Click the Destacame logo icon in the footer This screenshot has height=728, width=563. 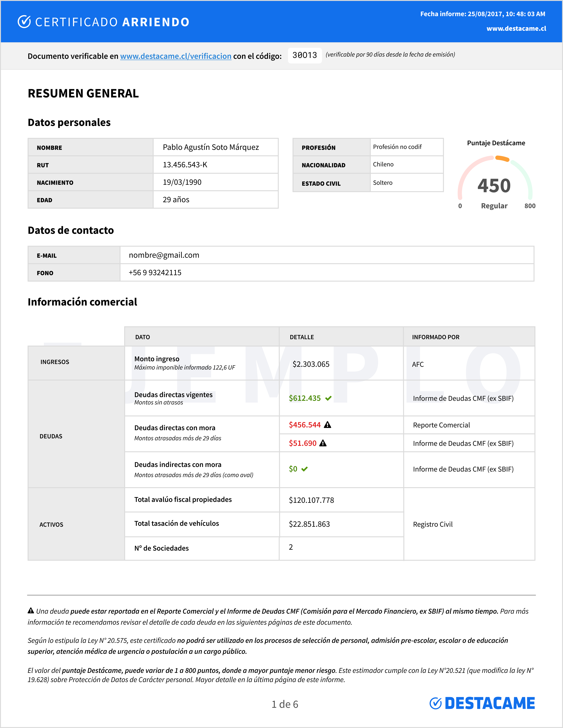tap(436, 703)
